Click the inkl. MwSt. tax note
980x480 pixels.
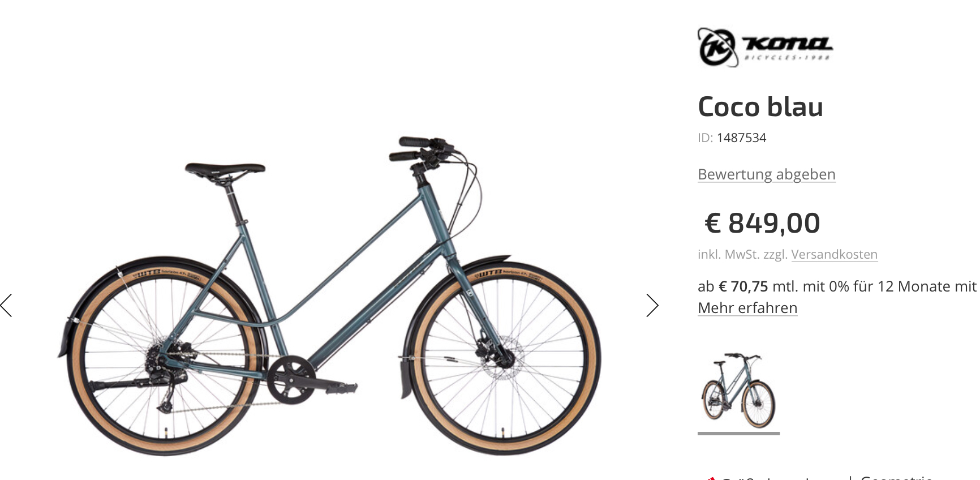coord(728,255)
